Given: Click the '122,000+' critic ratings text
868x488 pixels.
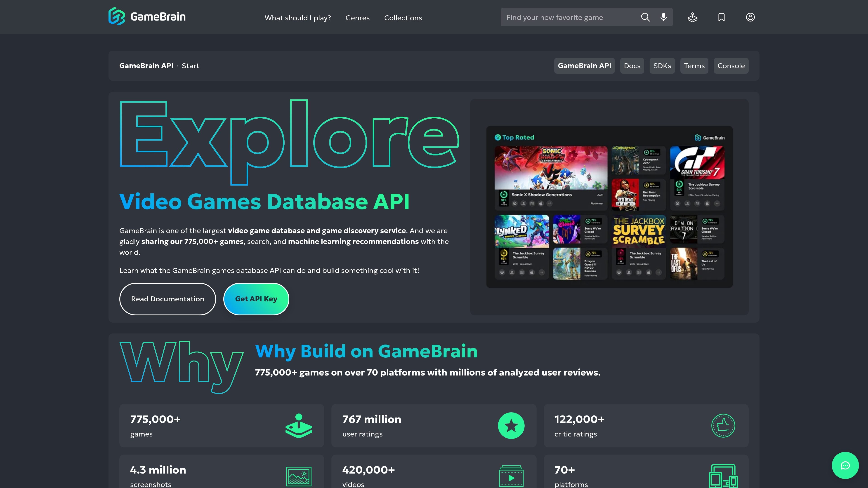Looking at the screenshot, I should 580,419.
